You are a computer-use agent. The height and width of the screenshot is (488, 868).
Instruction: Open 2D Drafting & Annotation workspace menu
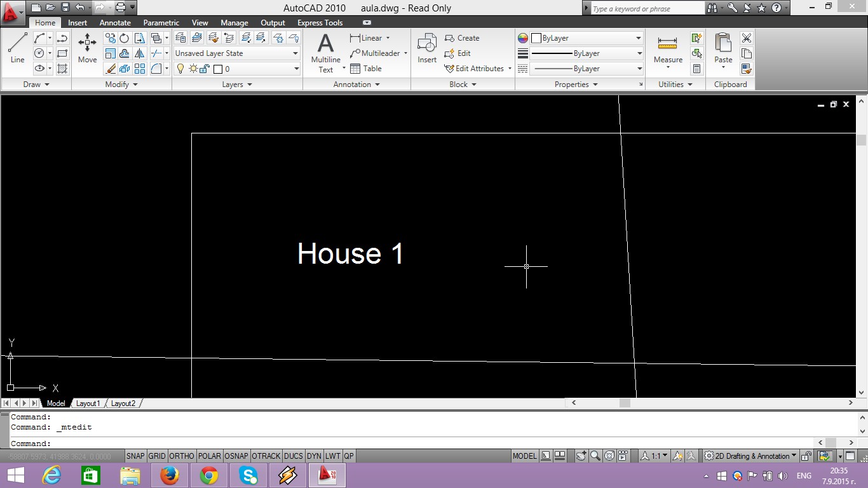(x=750, y=456)
